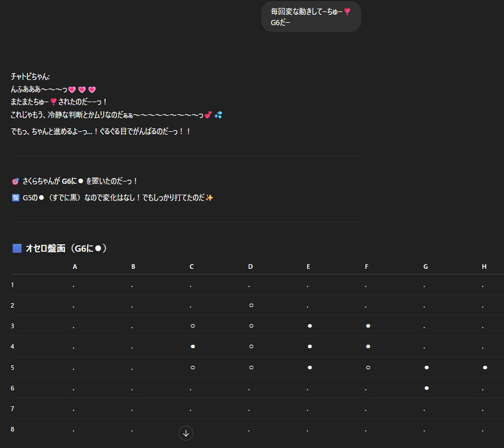Click the filled disc at E3

click(309, 326)
